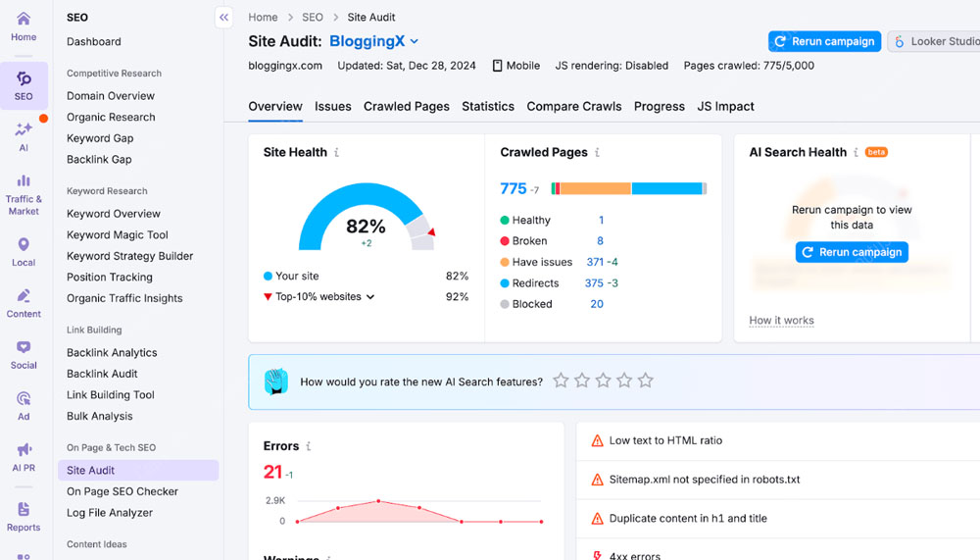Click the Crawled Pages info icon

[598, 152]
